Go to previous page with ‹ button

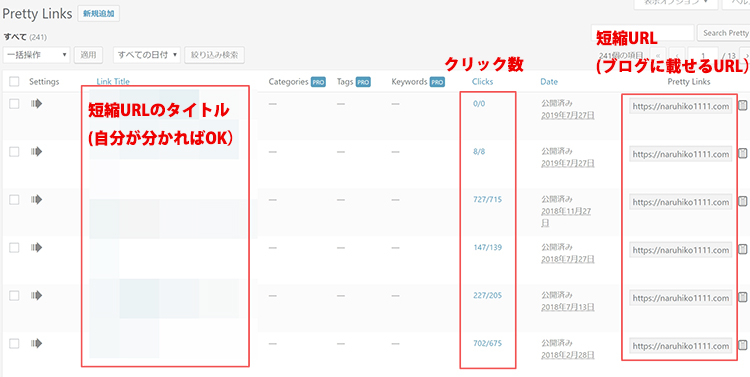click(x=677, y=55)
